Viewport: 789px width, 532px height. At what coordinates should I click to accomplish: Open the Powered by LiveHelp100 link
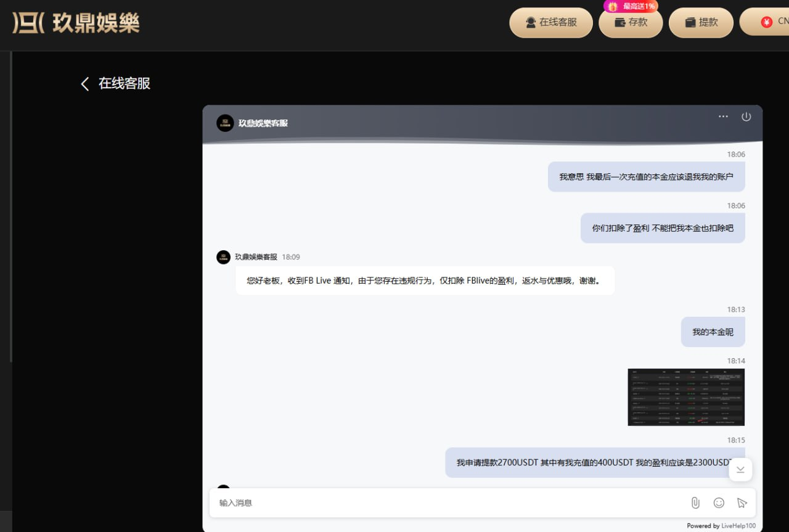[721, 526]
